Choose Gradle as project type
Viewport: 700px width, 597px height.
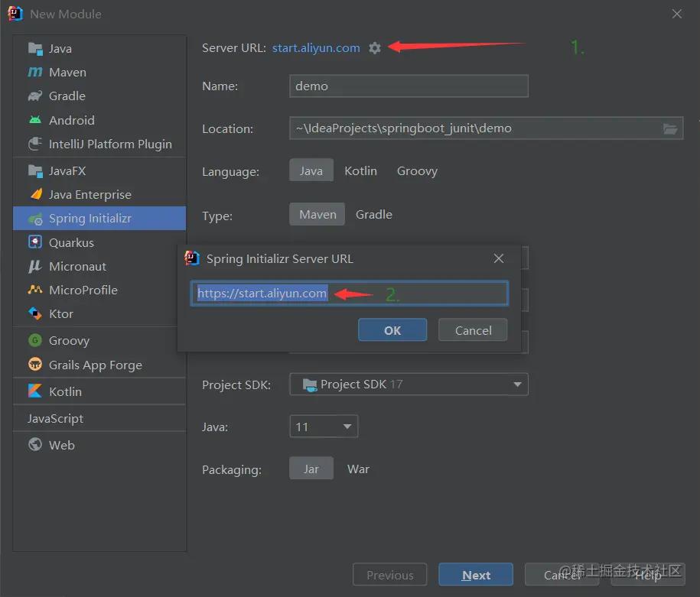[374, 215]
